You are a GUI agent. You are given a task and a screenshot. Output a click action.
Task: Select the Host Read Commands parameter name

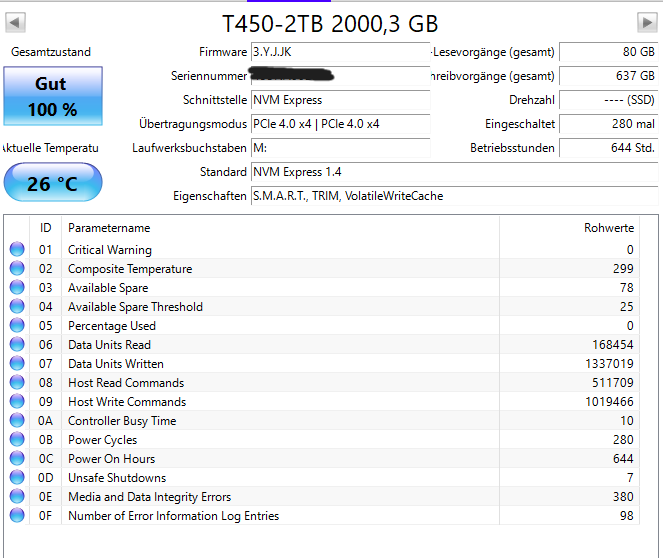point(126,383)
